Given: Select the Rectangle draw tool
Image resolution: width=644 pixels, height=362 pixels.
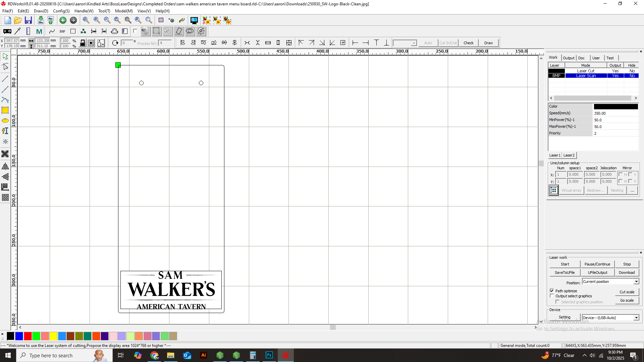Looking at the screenshot, I should tap(5, 110).
